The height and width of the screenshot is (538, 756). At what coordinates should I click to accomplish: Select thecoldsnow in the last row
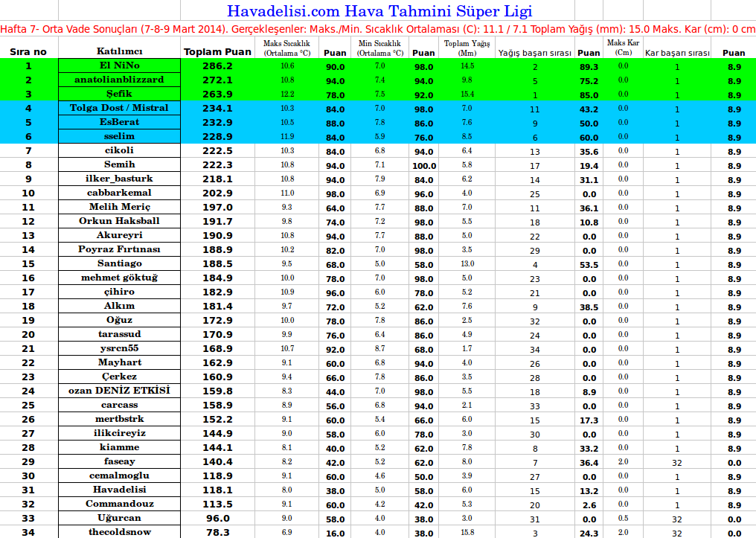tap(119, 532)
